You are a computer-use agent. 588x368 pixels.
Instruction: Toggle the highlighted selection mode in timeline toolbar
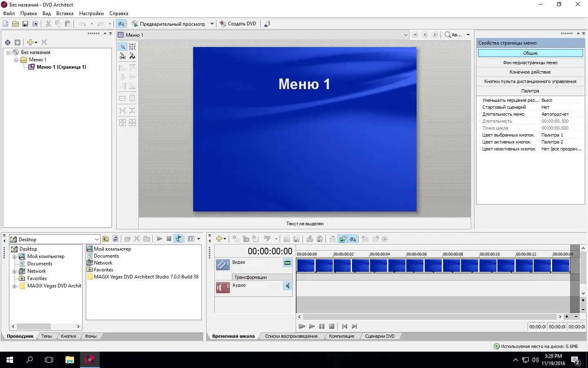(x=353, y=239)
